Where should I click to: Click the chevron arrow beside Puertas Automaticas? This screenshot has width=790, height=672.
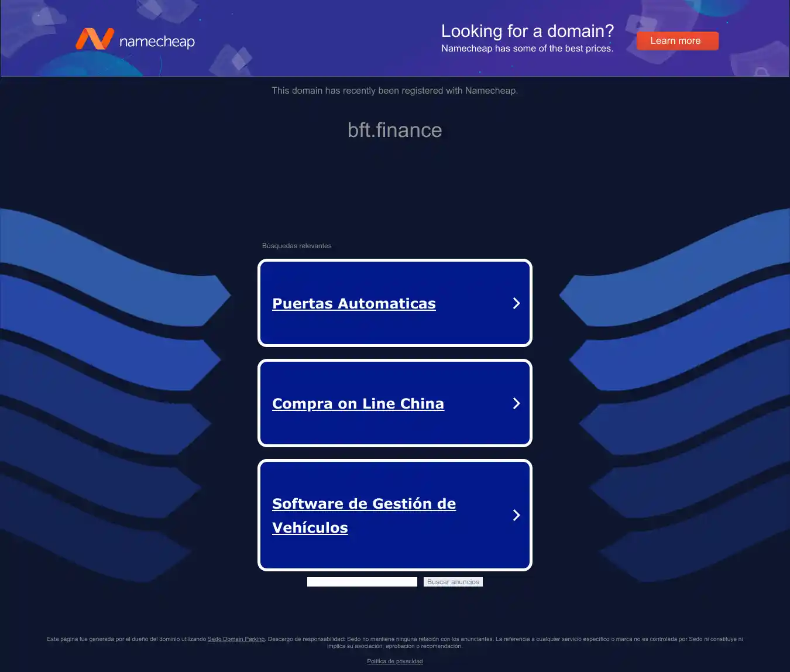pyautogui.click(x=516, y=303)
